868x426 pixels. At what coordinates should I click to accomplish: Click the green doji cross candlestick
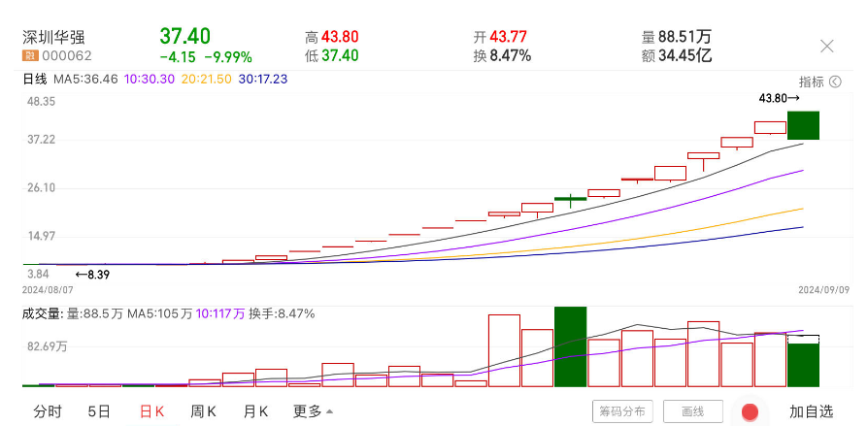click(x=570, y=199)
